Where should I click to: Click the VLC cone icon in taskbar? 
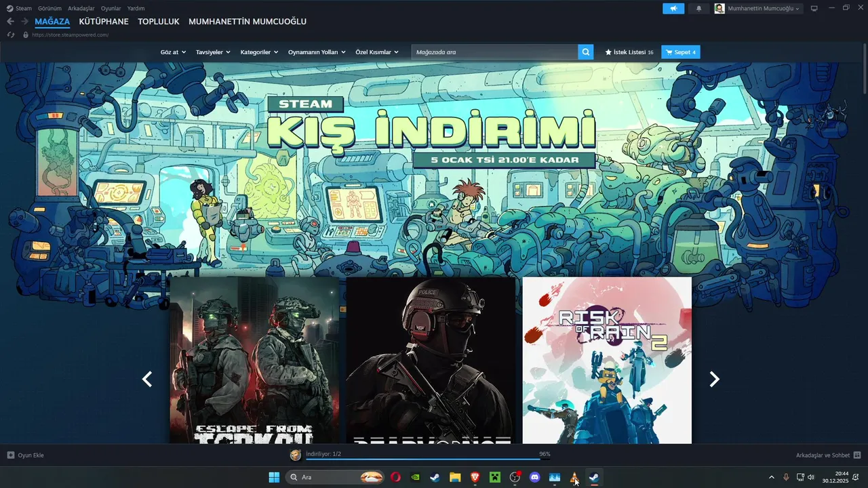pyautogui.click(x=574, y=477)
